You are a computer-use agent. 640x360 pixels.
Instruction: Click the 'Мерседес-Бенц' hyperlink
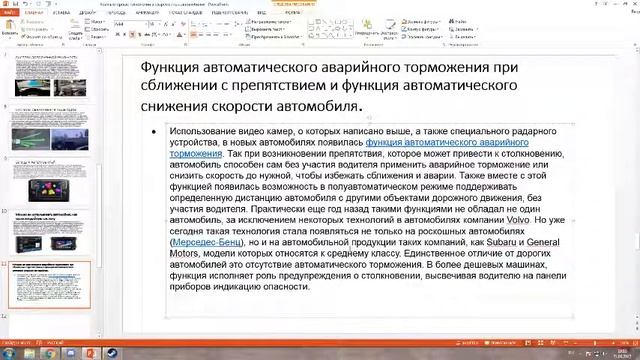coord(207,242)
